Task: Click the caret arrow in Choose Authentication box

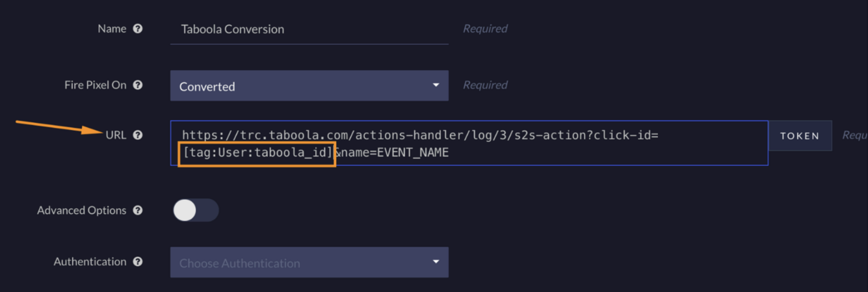Action: [436, 262]
